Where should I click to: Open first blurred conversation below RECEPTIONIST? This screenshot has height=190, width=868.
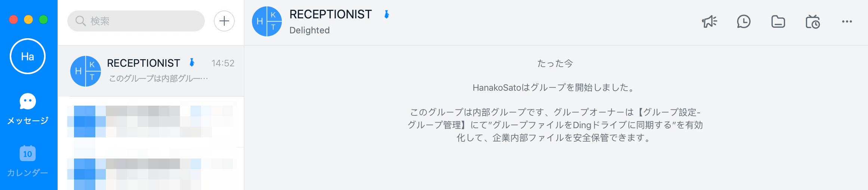[x=151, y=122]
